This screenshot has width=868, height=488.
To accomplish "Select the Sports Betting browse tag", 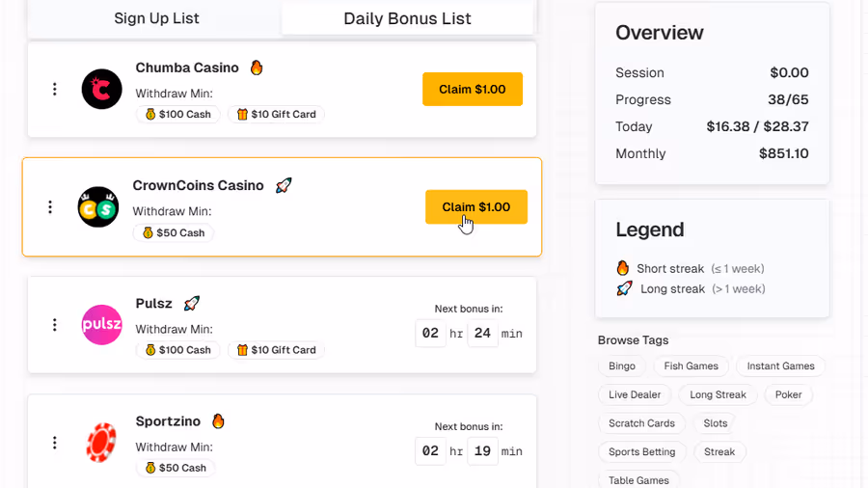I will (642, 451).
